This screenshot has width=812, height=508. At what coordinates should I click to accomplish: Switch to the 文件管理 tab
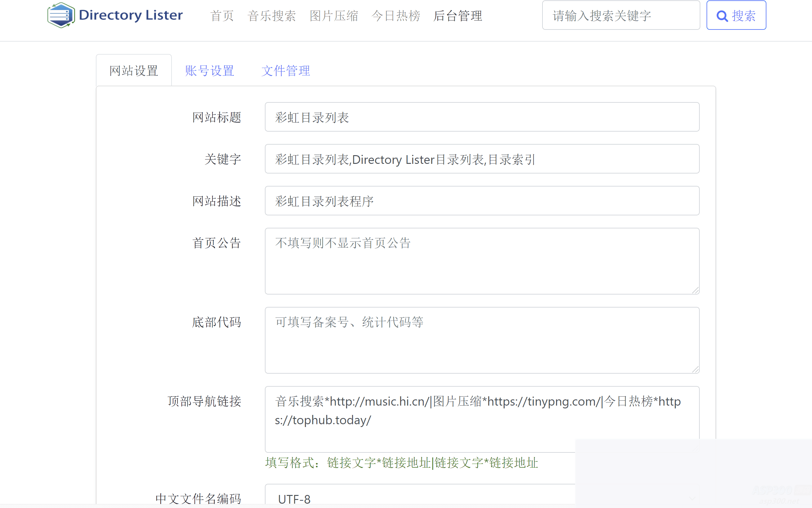coord(285,70)
